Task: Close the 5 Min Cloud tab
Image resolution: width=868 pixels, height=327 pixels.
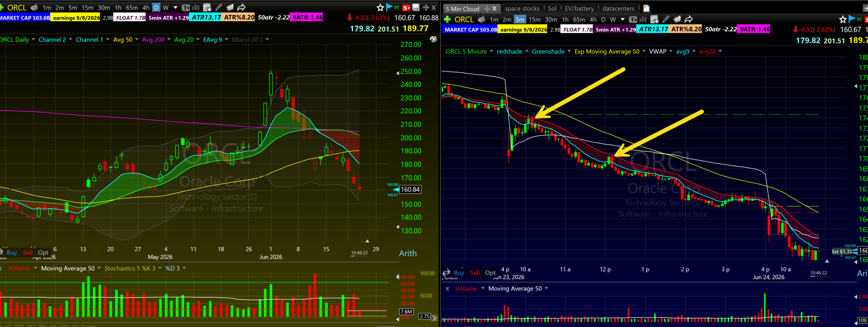Action: point(494,9)
